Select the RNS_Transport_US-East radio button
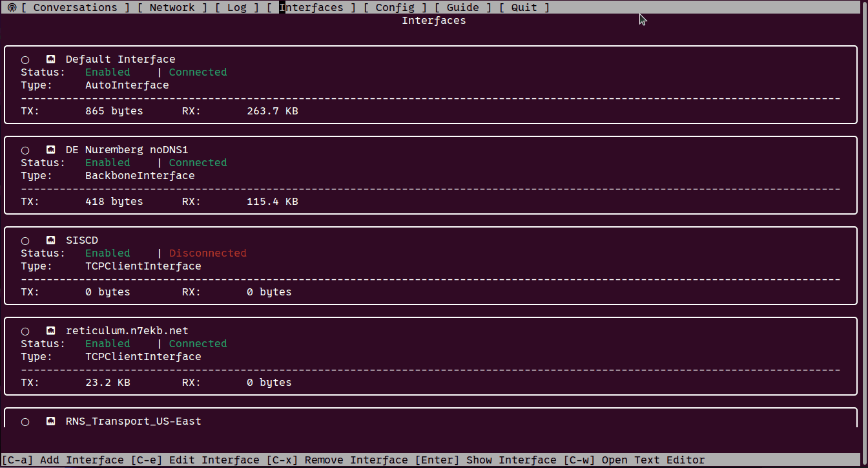This screenshot has width=868, height=468. tap(25, 422)
